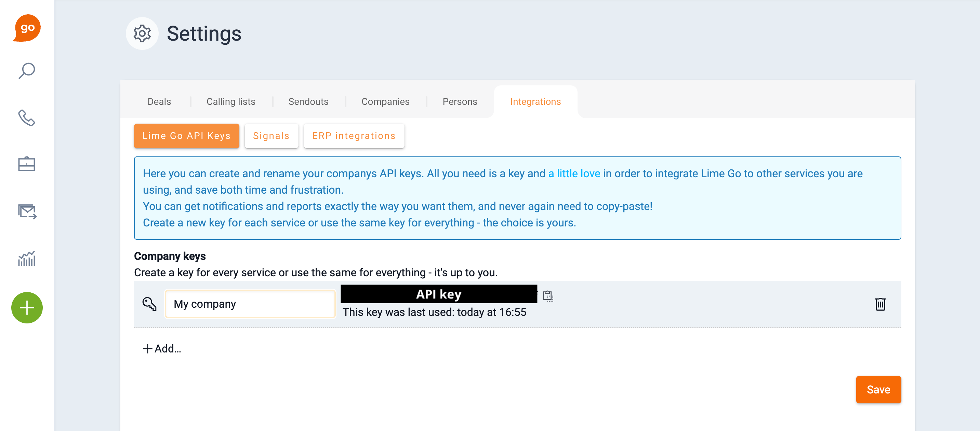
Task: Switch to the Deals tab
Action: coord(159,101)
